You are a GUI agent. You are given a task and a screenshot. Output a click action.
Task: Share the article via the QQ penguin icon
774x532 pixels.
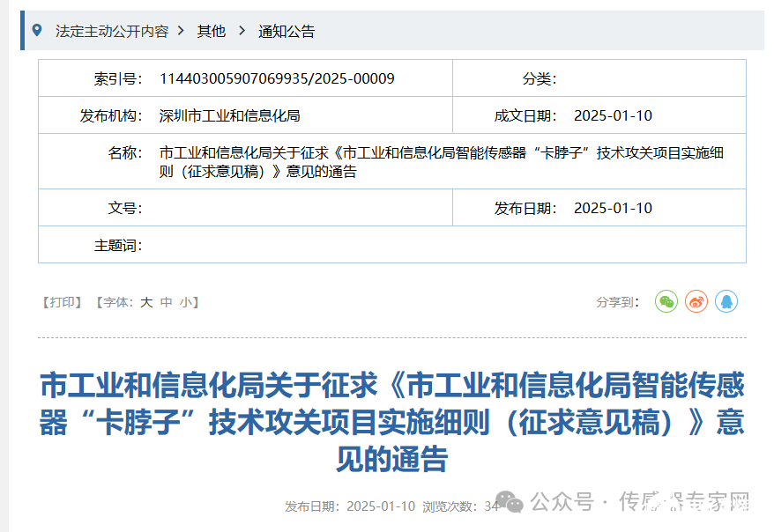pos(726,301)
